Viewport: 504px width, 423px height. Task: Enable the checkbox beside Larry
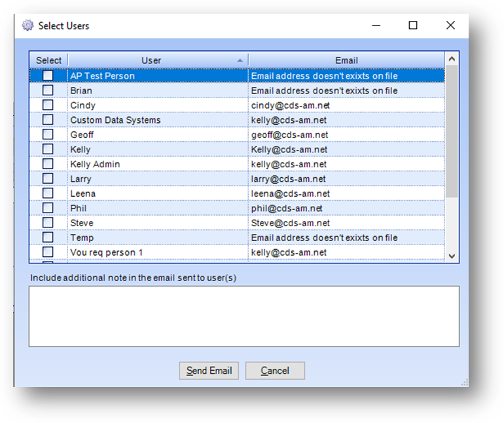pos(48,178)
